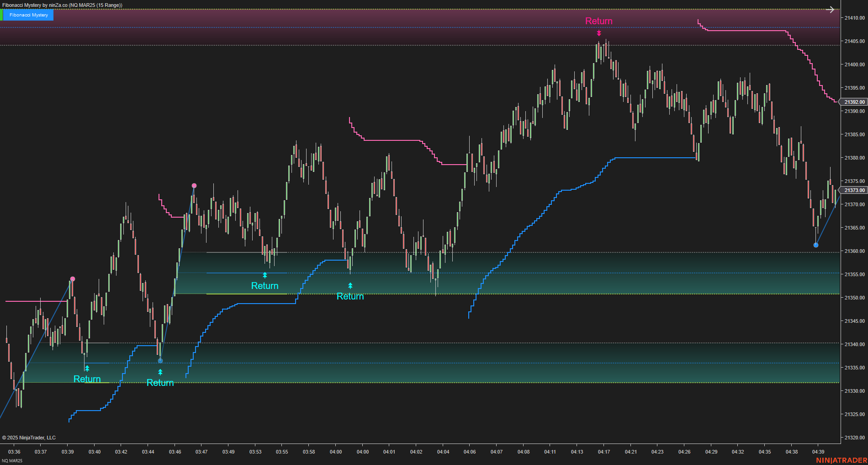
Task: Select the blue dot swing-low marker near 03:44
Action: pos(160,361)
